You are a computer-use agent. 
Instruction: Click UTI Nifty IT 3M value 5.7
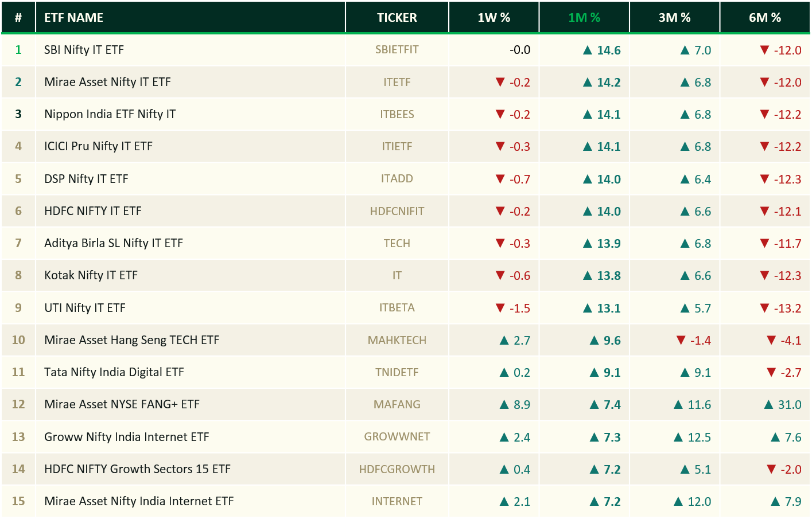coord(696,308)
